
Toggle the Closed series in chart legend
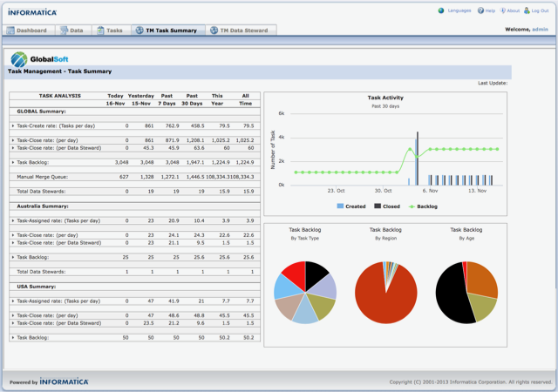click(387, 206)
